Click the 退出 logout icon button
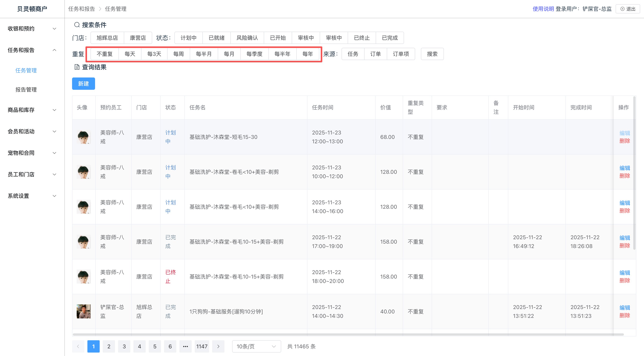 [628, 9]
